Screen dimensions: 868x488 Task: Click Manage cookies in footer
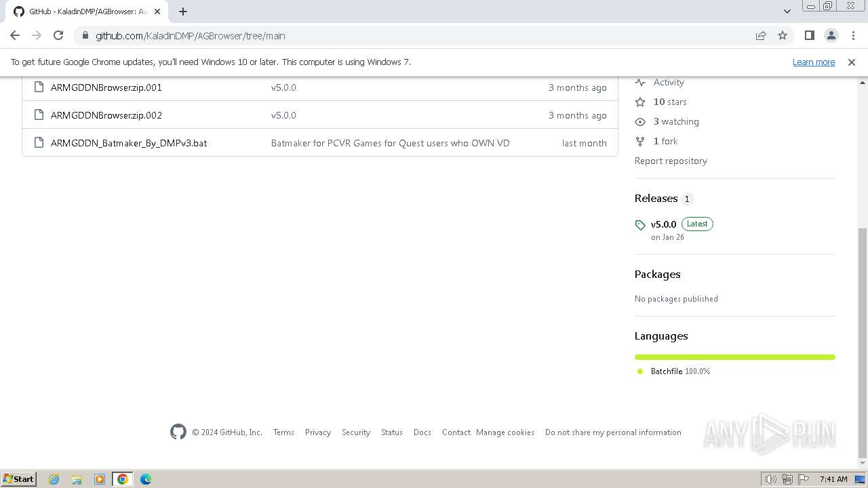[505, 432]
